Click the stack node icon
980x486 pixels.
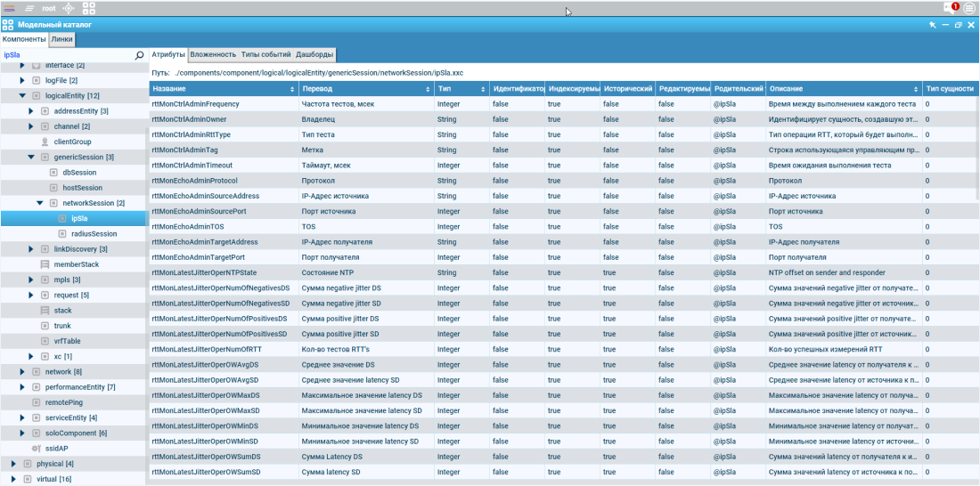(x=45, y=311)
